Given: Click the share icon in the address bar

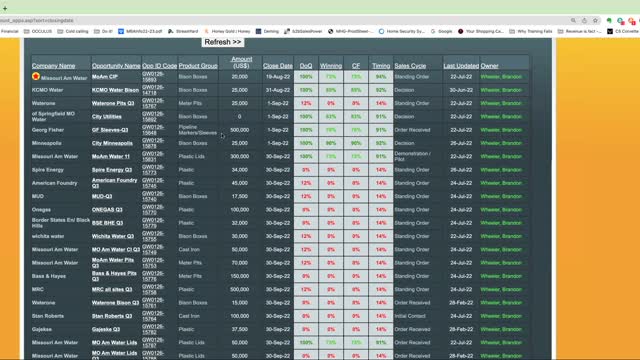Looking at the screenshot, I should point(584,20).
